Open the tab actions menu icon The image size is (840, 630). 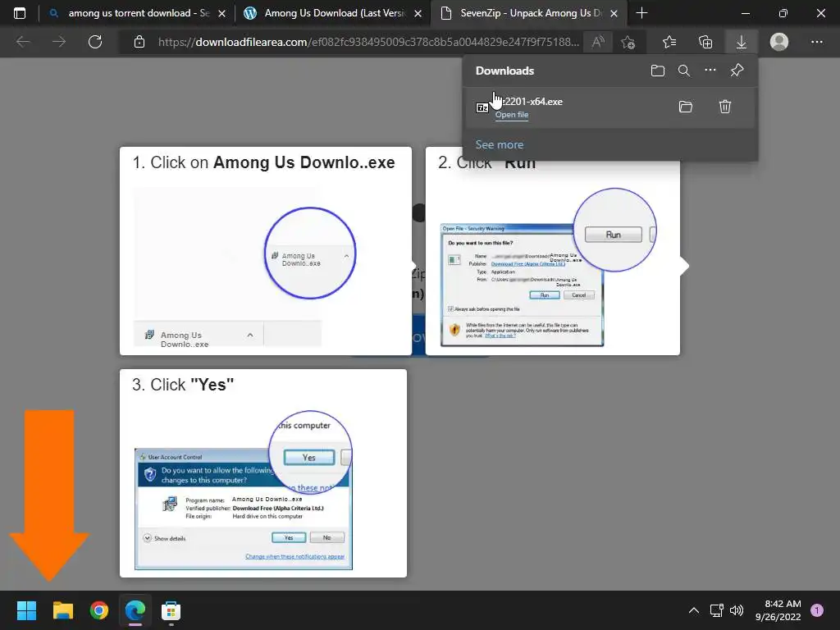coord(20,13)
